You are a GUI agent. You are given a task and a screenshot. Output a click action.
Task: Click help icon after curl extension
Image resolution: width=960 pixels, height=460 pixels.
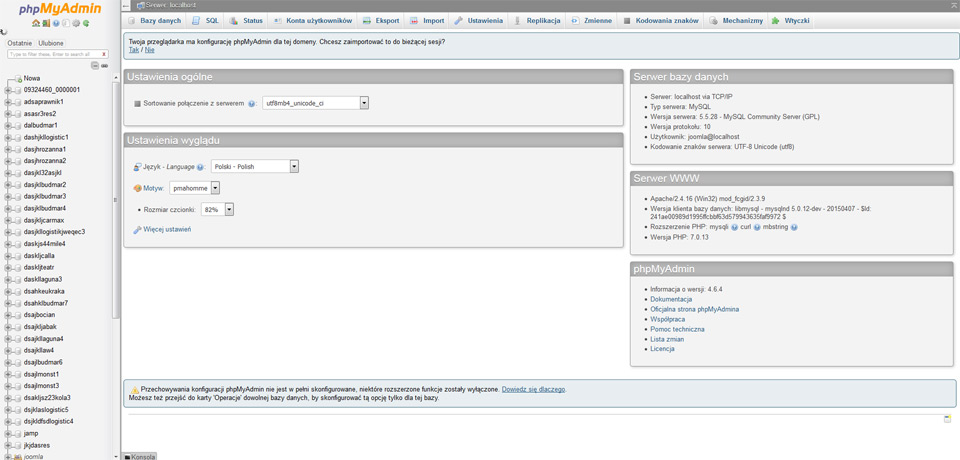tap(757, 227)
